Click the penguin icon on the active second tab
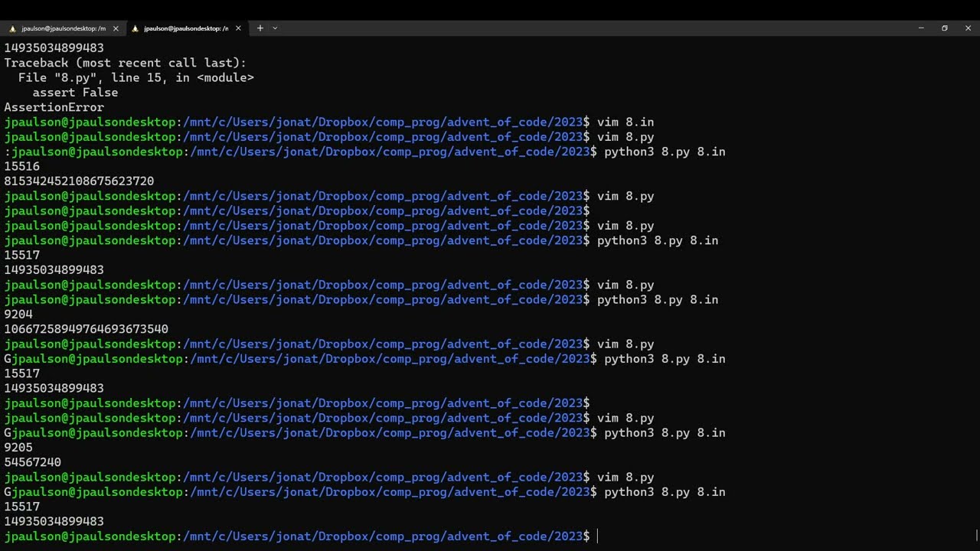980x551 pixels. tap(136, 28)
